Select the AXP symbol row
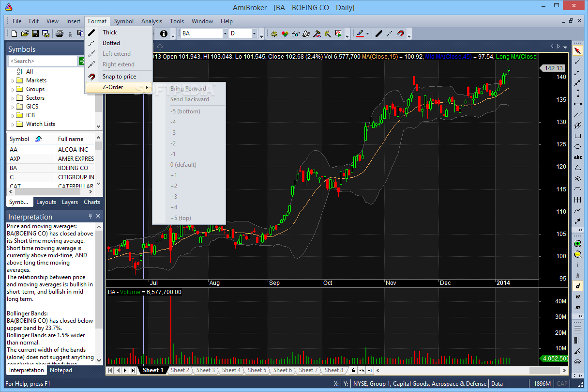 coord(51,159)
